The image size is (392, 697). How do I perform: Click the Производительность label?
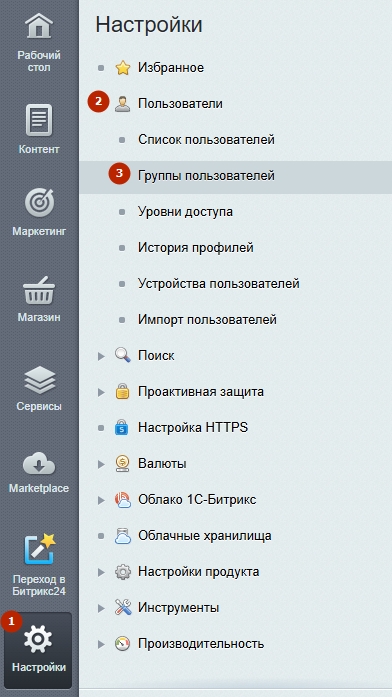[201, 644]
